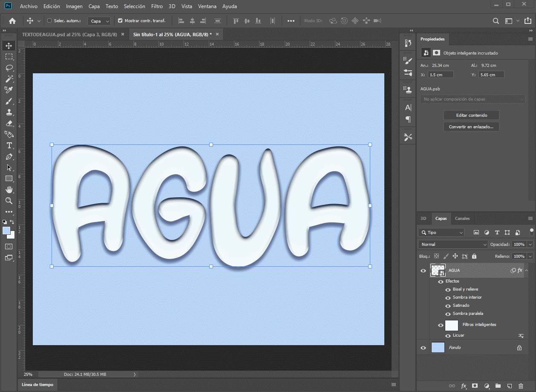This screenshot has width=536, height=392.
Task: Open the layer filter Tipo dropdown
Action: 441,233
